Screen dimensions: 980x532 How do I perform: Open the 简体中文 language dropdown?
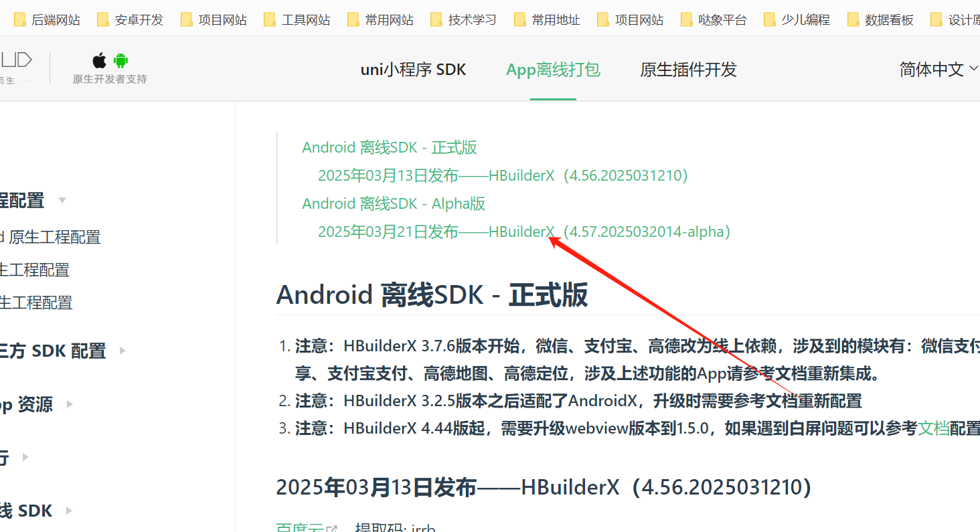coord(938,69)
